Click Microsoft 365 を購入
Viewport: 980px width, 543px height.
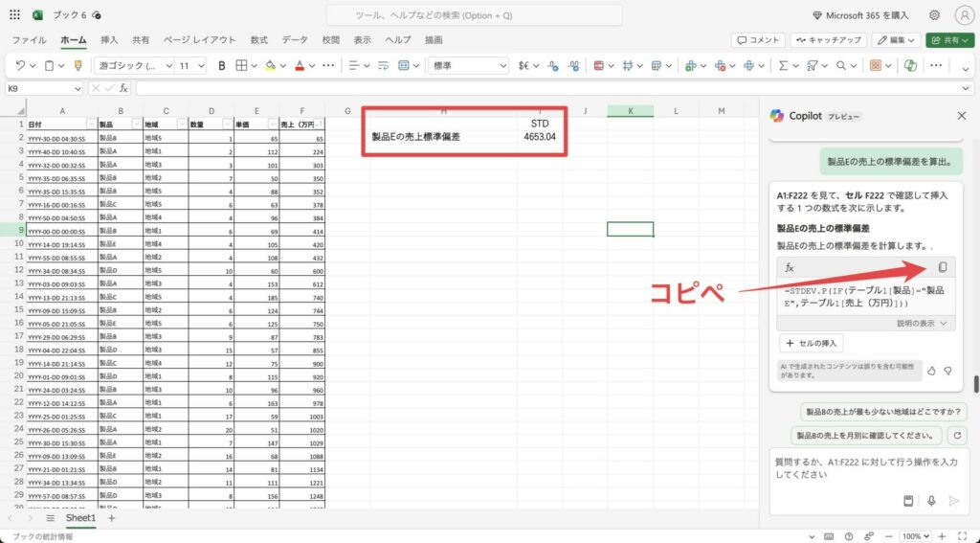tap(860, 15)
